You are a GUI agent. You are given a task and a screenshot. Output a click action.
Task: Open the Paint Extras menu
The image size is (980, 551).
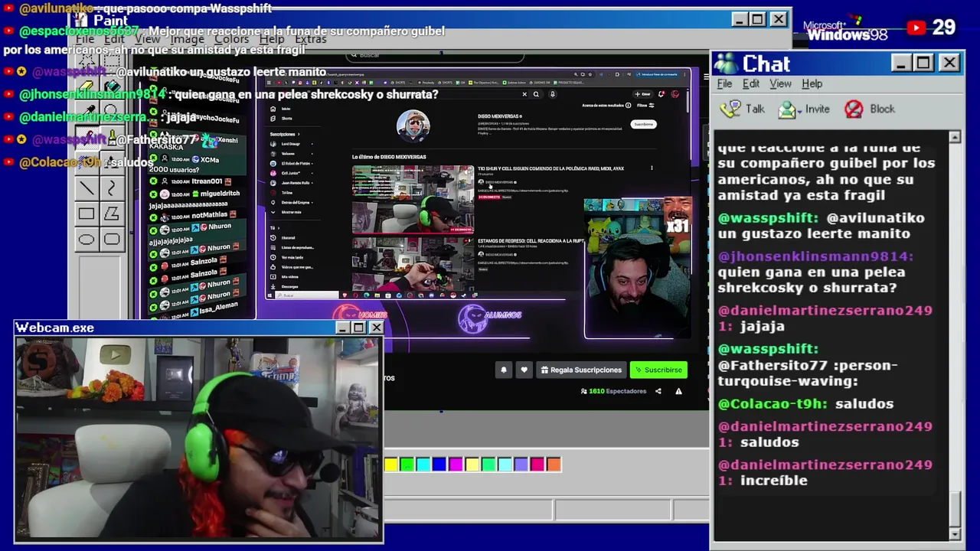[310, 39]
